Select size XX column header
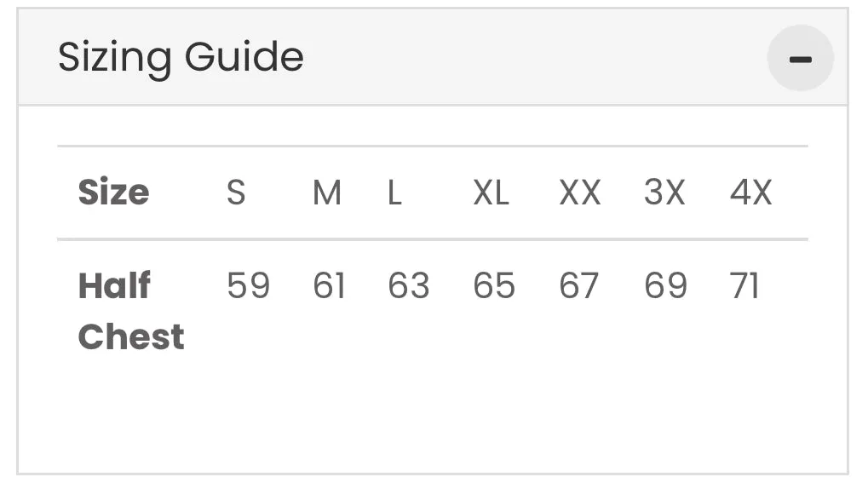868x477 pixels. click(x=579, y=193)
